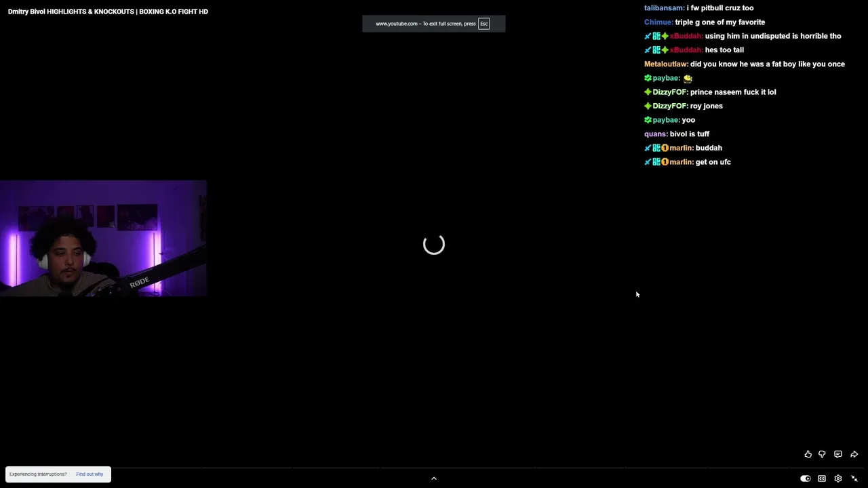
Task: Click marlin on get on ufc message
Action: tap(682, 162)
